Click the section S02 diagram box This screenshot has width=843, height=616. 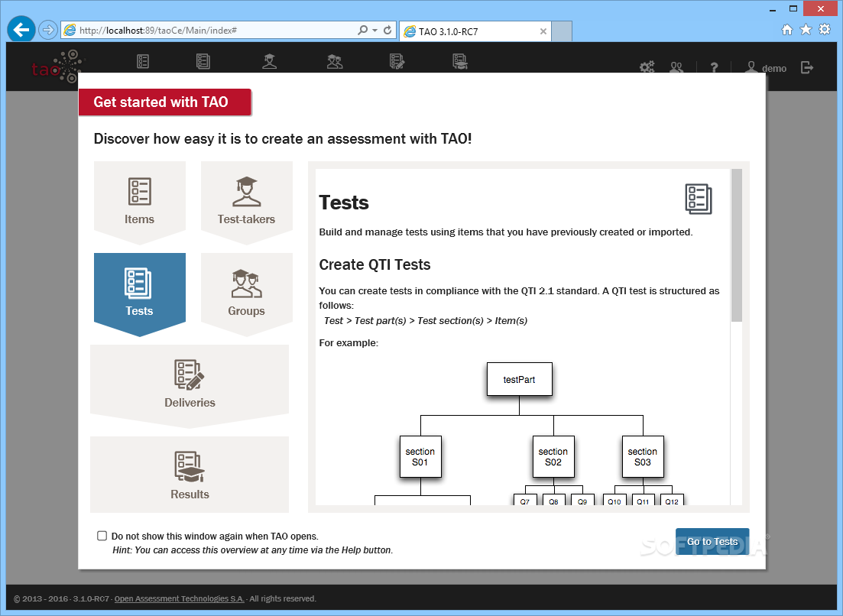(553, 456)
